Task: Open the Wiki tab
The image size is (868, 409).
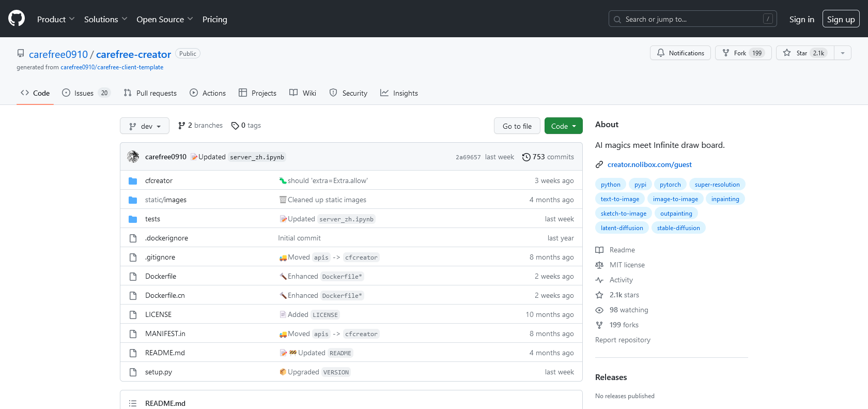Action: click(x=303, y=93)
